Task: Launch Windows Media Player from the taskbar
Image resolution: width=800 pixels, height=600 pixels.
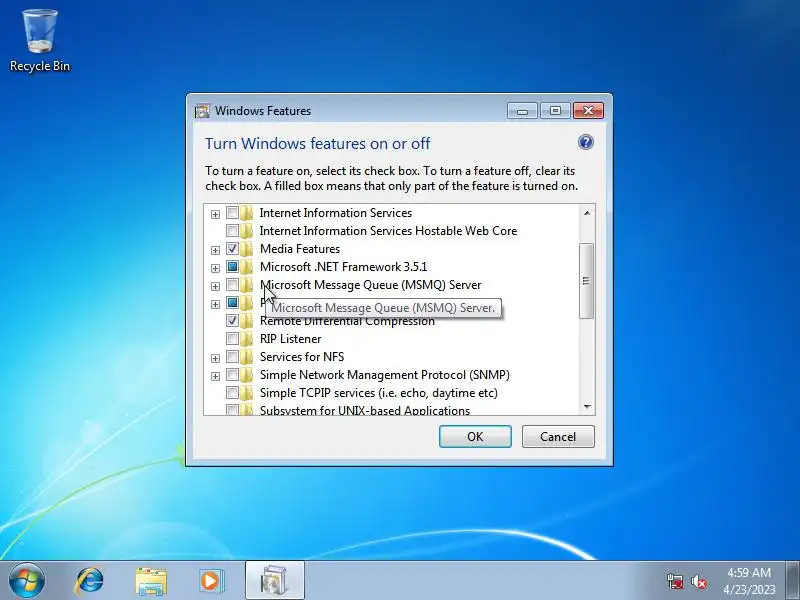Action: tap(211, 581)
